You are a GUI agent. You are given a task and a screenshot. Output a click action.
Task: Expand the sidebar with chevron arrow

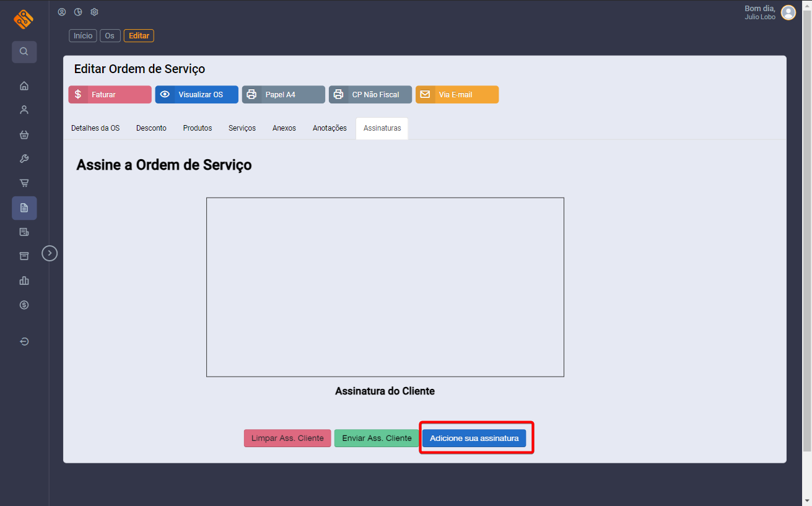(x=50, y=253)
